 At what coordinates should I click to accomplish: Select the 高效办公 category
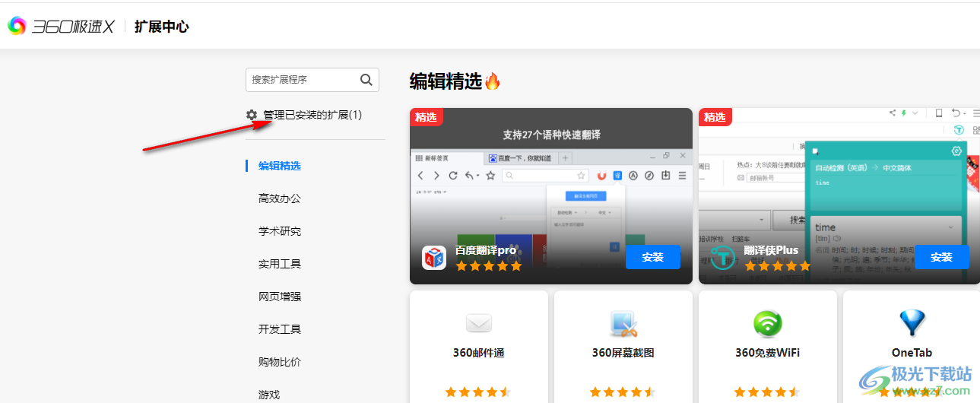pos(280,198)
